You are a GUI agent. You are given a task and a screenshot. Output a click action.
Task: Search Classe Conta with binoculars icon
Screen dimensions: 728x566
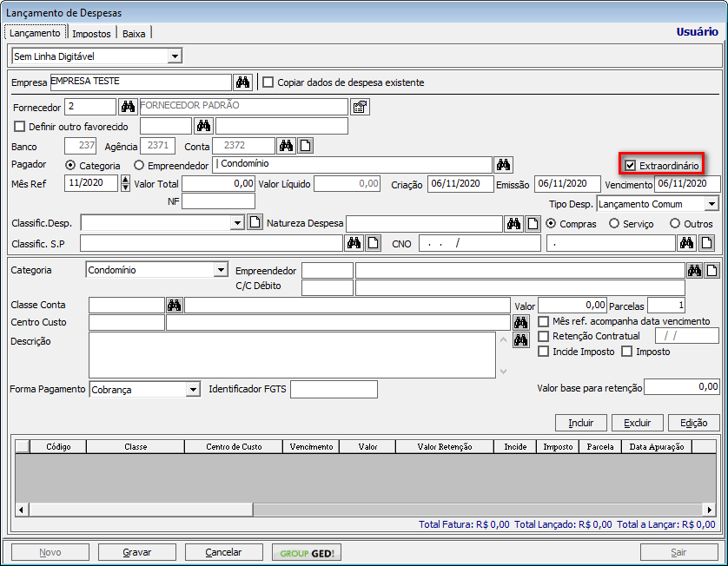click(x=174, y=305)
